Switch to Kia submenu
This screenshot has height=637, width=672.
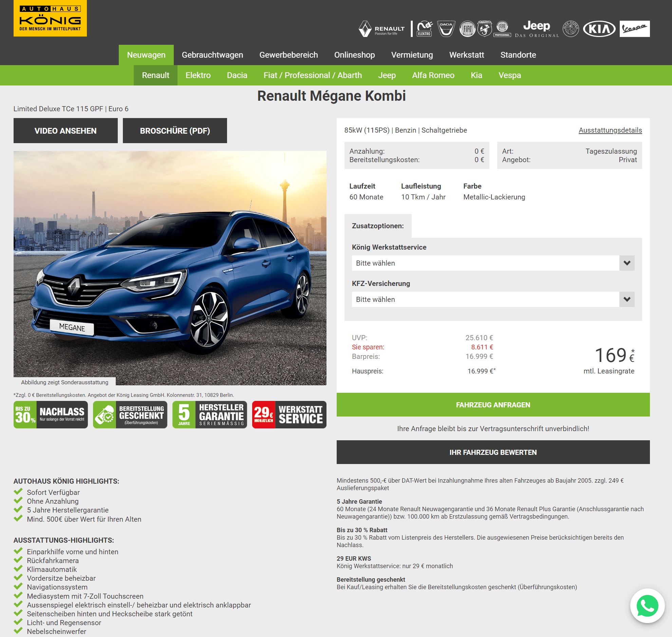[476, 75]
